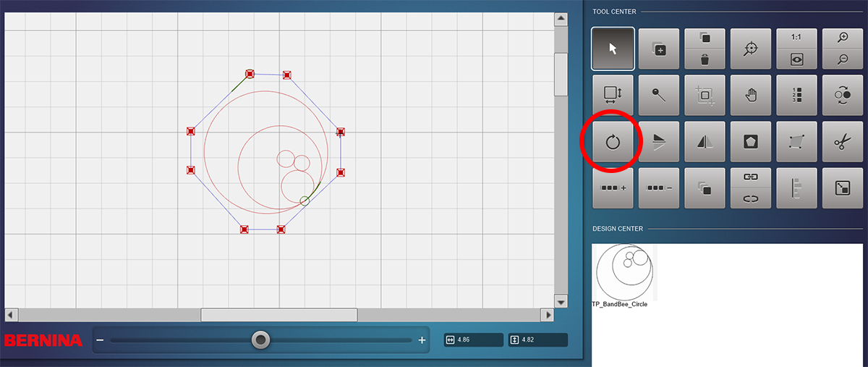Viewport: 868px width, 367px height.
Task: Click the horizontal scrollbar left arrow
Action: click(10, 315)
